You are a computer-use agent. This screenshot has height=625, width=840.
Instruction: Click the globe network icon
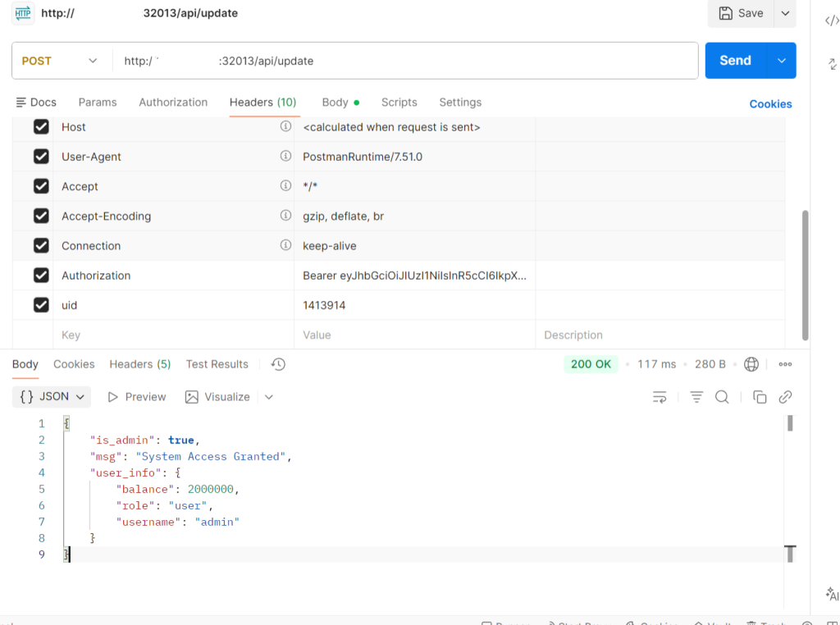(x=751, y=364)
